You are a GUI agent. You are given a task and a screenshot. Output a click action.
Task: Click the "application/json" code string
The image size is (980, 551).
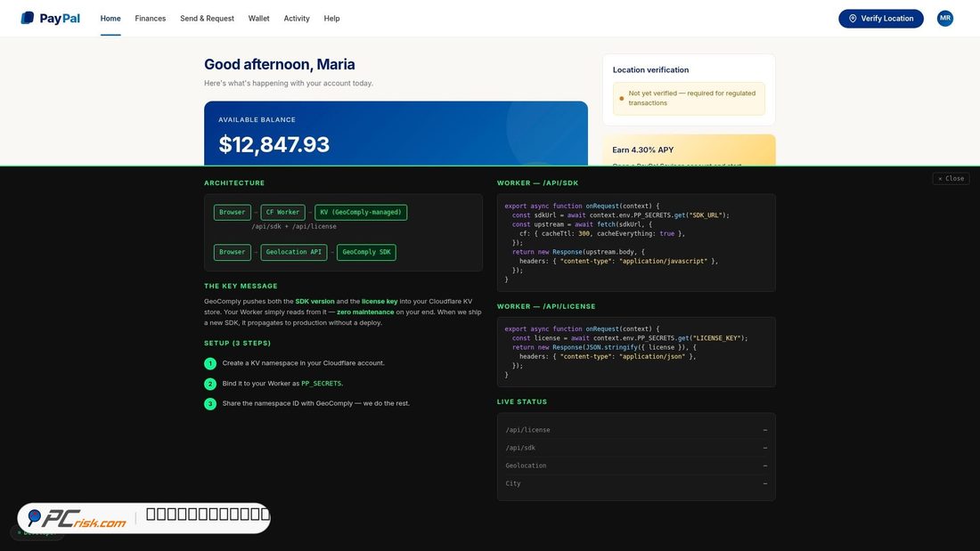pyautogui.click(x=652, y=357)
